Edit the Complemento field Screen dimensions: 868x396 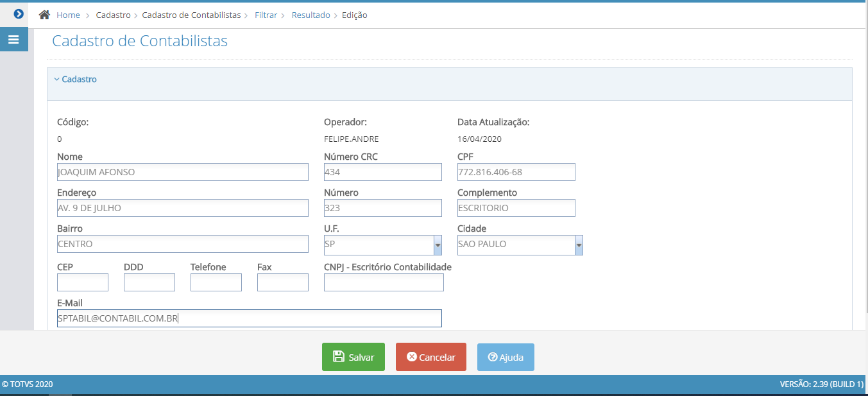click(516, 208)
